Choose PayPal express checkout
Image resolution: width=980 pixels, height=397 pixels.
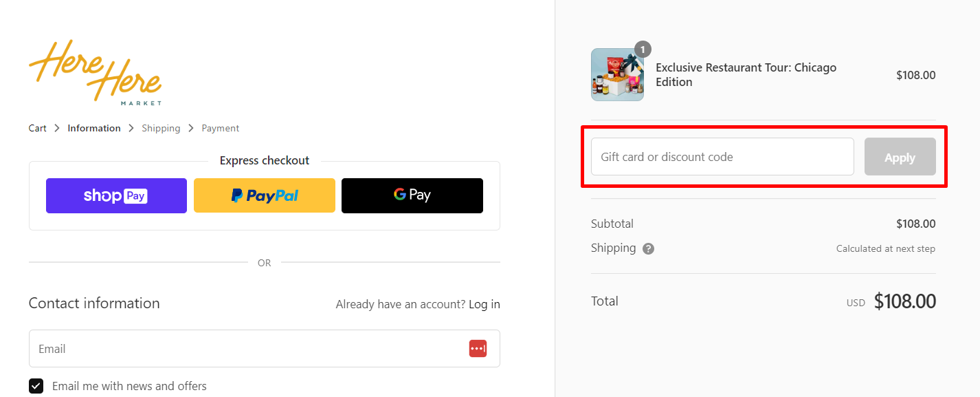coord(265,195)
